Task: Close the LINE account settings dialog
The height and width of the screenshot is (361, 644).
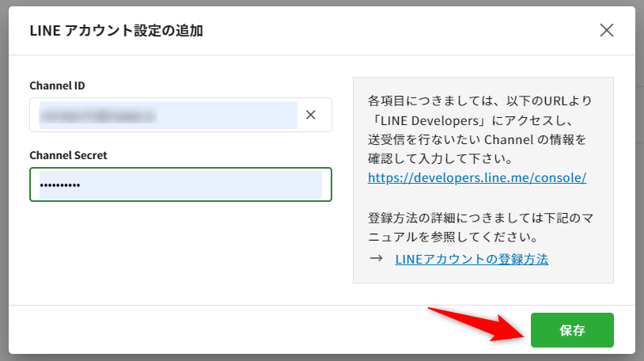Action: 607,31
